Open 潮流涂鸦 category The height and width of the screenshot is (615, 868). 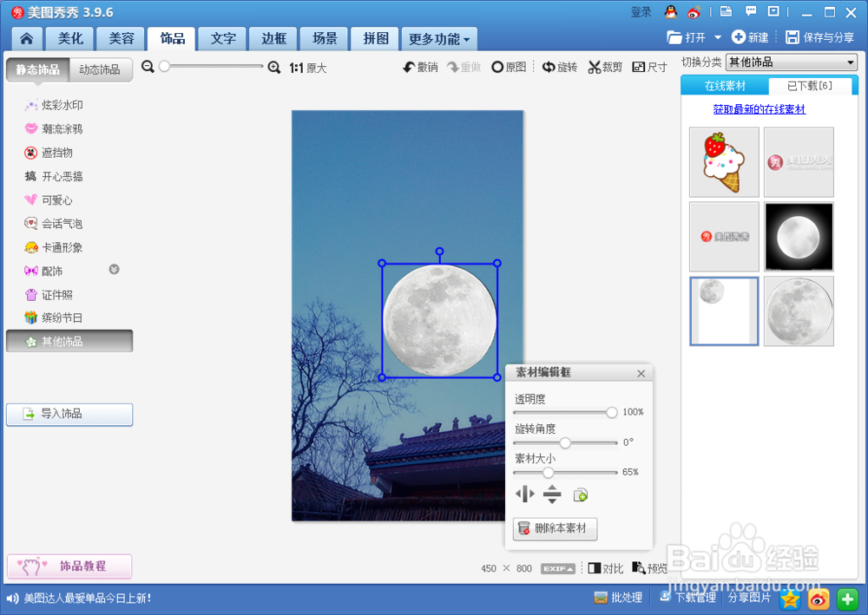(x=54, y=129)
